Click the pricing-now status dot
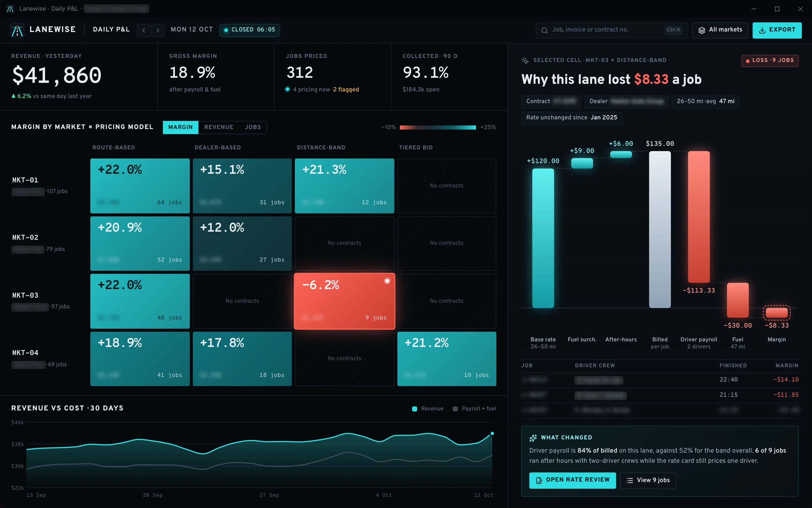 (288, 89)
